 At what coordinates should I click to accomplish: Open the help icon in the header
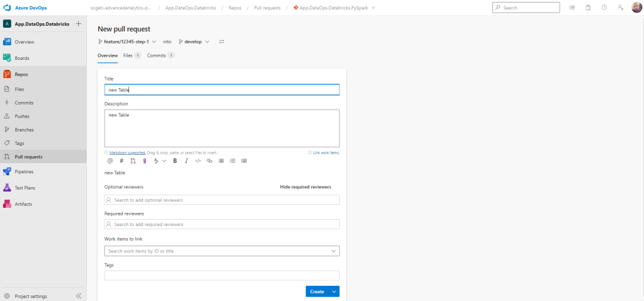point(604,8)
